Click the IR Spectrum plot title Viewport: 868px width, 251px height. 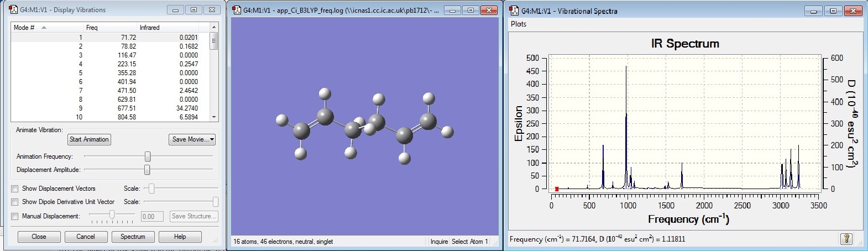[x=685, y=44]
